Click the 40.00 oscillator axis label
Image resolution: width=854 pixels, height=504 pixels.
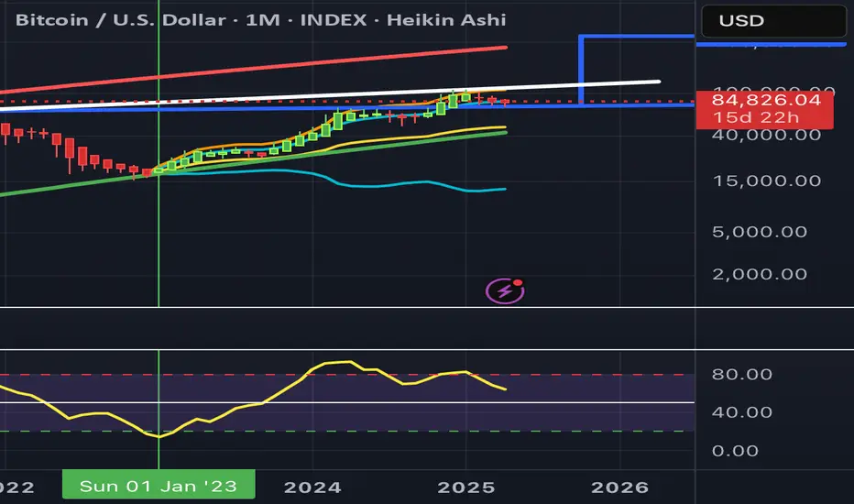point(742,412)
